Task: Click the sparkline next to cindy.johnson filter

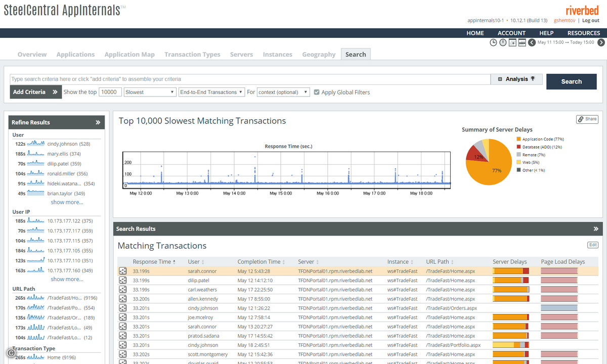Action: (x=35, y=144)
